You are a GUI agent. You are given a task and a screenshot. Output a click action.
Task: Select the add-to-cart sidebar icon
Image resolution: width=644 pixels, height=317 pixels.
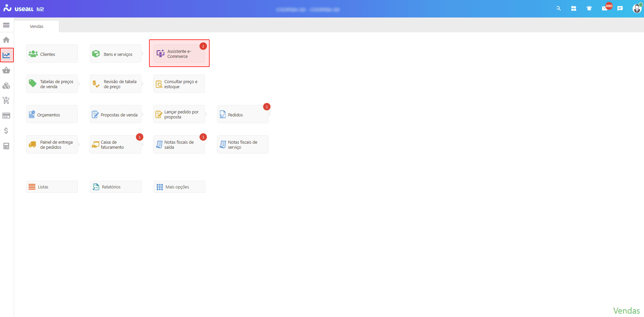6,100
